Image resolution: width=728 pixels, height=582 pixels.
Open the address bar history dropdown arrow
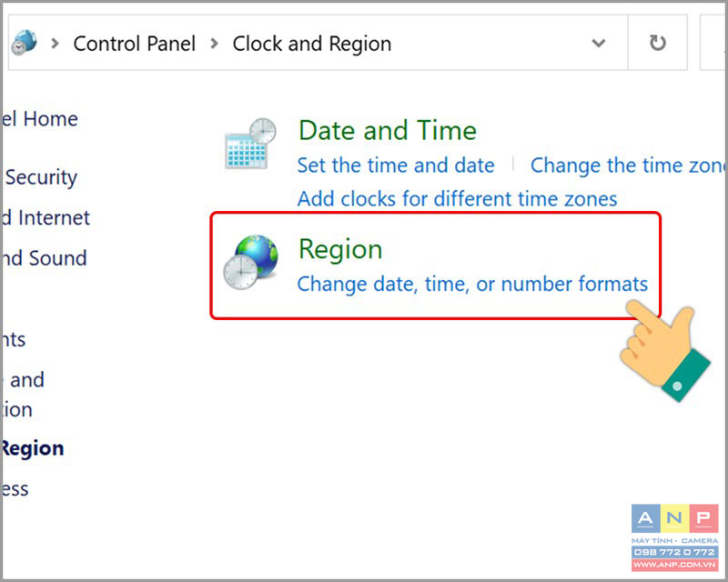pyautogui.click(x=599, y=43)
